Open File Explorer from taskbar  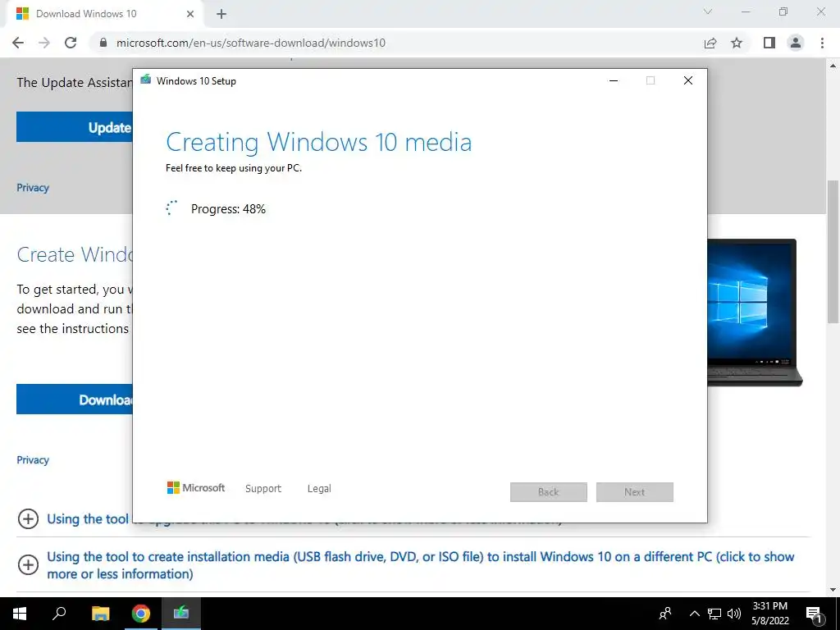click(x=100, y=614)
